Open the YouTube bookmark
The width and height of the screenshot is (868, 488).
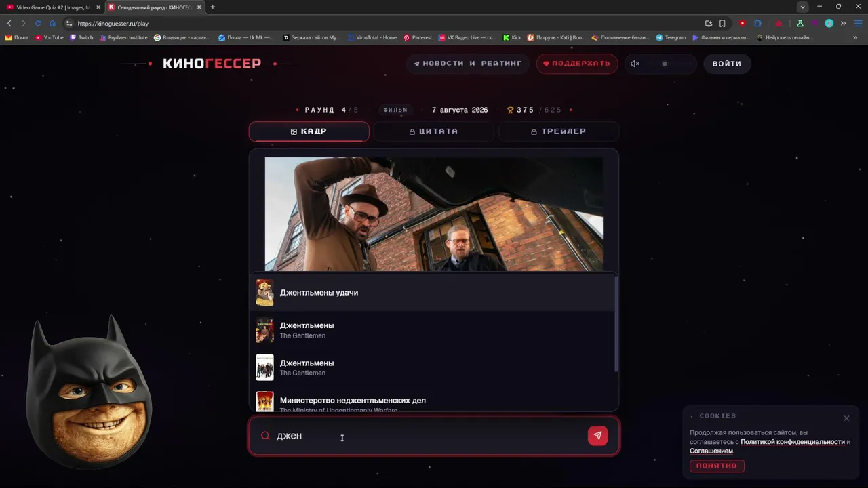(50, 38)
